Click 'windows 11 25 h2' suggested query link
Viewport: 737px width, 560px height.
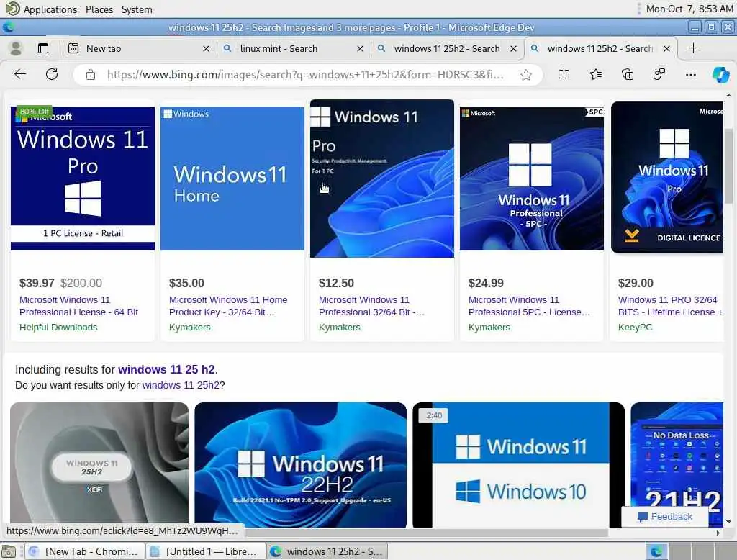(x=166, y=369)
